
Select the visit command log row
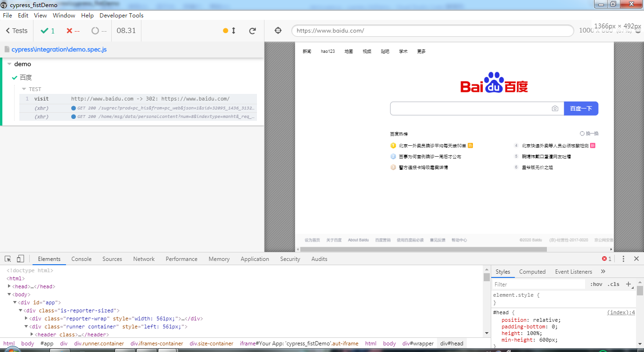click(138, 99)
